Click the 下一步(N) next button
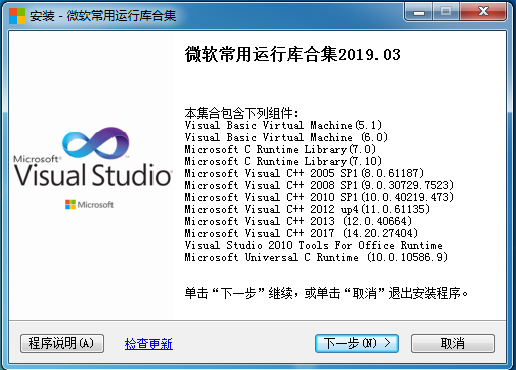The height and width of the screenshot is (370, 516). point(357,343)
